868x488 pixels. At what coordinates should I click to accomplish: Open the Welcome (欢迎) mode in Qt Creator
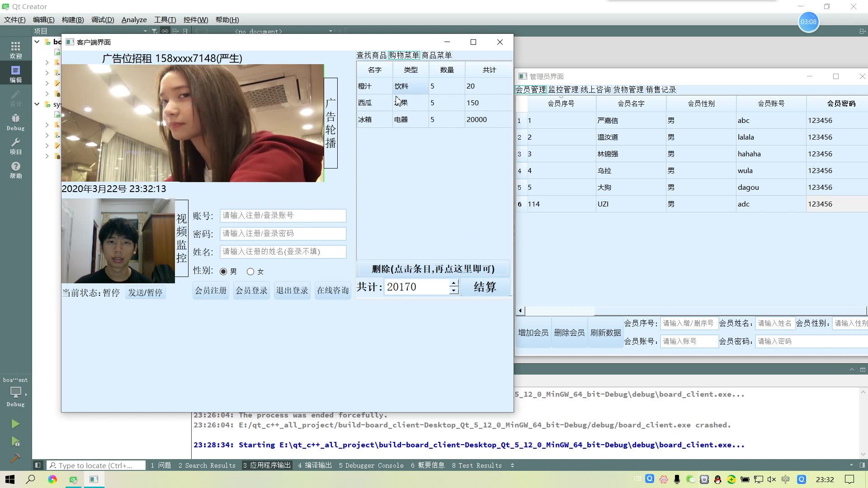pyautogui.click(x=15, y=50)
